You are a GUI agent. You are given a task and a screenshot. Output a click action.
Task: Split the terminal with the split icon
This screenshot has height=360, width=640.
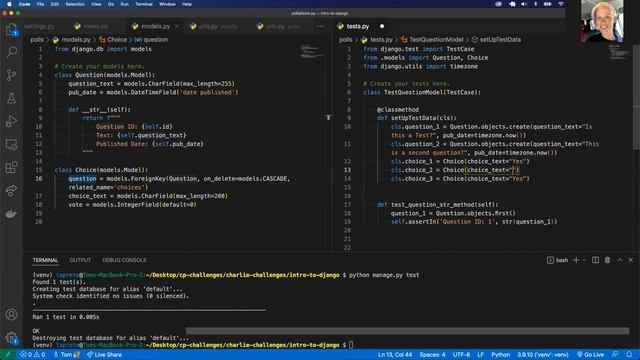(596, 260)
